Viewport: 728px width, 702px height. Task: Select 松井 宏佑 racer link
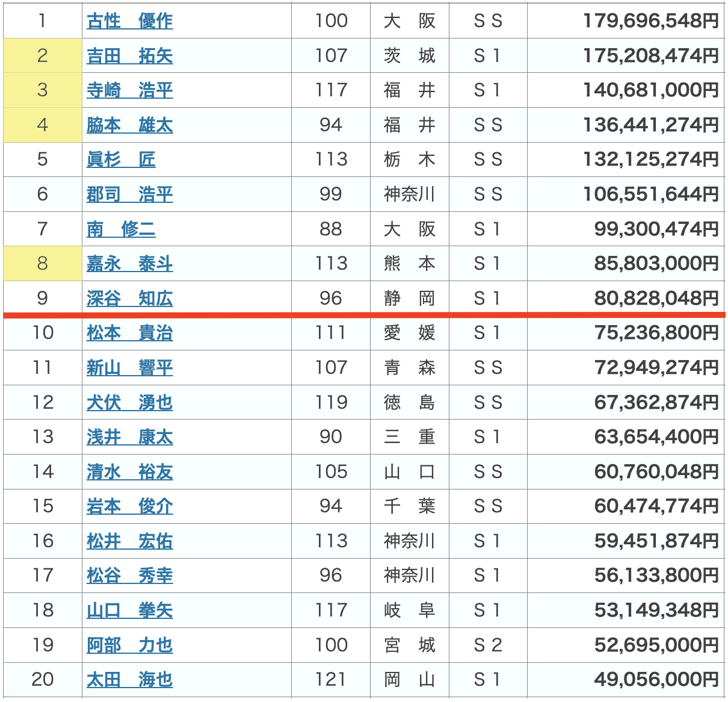[129, 541]
